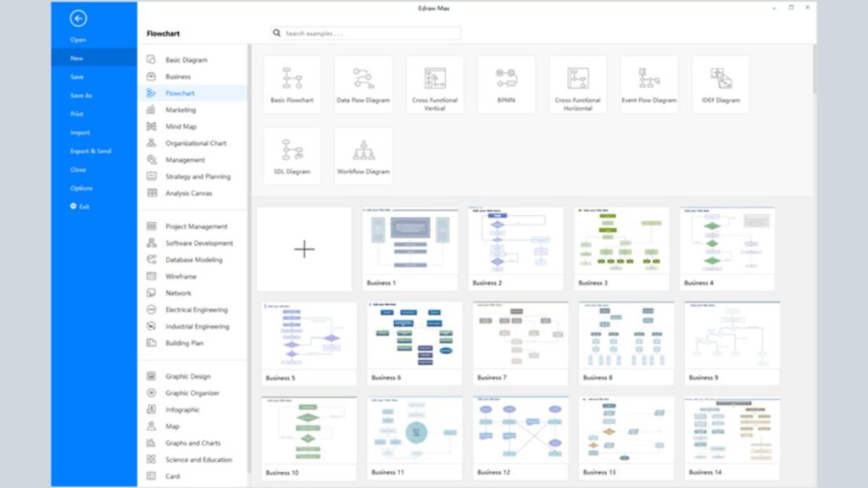
Task: Open the Business 1 example thumbnail
Action: click(x=410, y=249)
